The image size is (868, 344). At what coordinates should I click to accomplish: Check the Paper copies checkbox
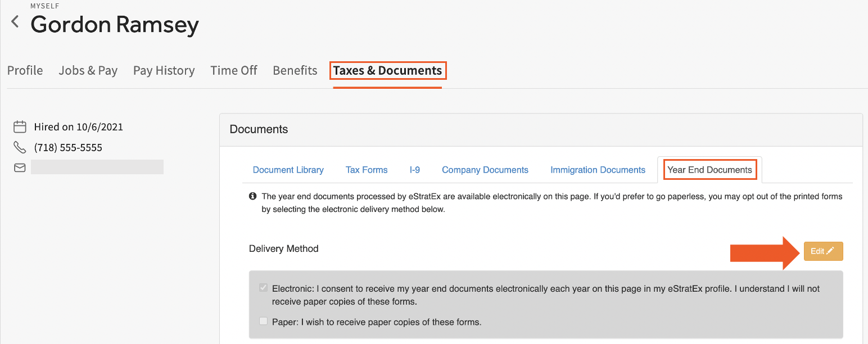[263, 322]
